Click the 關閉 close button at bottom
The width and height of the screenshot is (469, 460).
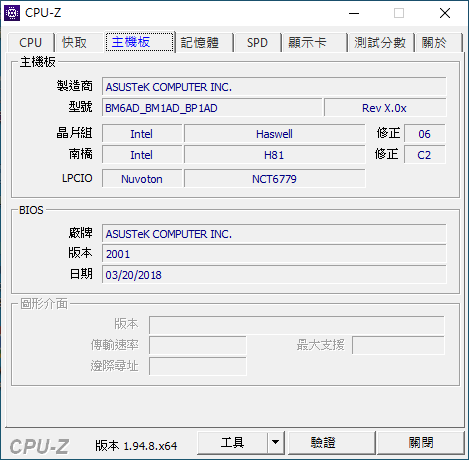point(421,443)
